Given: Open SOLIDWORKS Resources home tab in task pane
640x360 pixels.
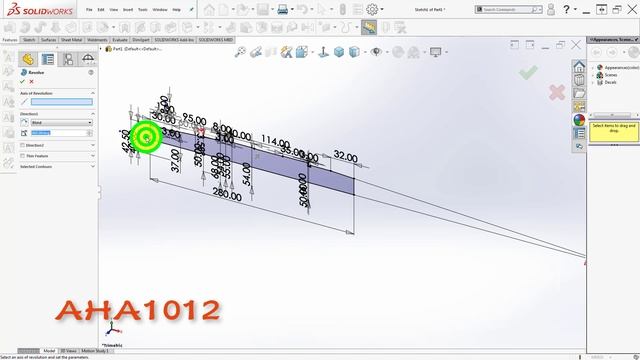Looking at the screenshot, I should click(579, 67).
